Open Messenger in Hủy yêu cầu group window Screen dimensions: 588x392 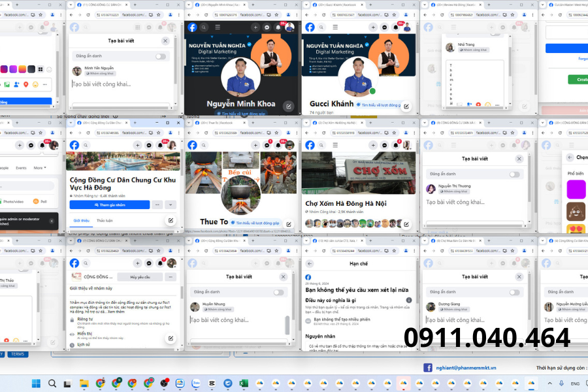(149, 263)
